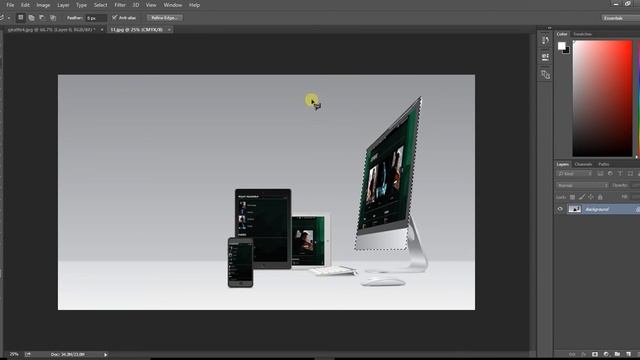Filter layers by adjustment layers icon
The height and width of the screenshot is (360, 640).
(610, 174)
